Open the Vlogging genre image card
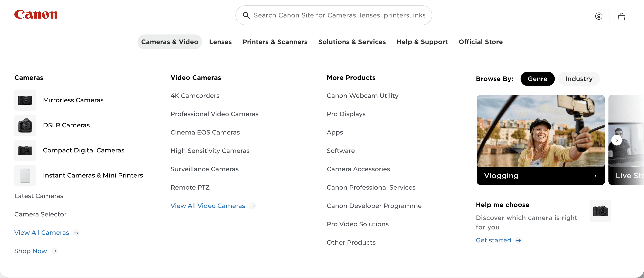 [540, 131]
